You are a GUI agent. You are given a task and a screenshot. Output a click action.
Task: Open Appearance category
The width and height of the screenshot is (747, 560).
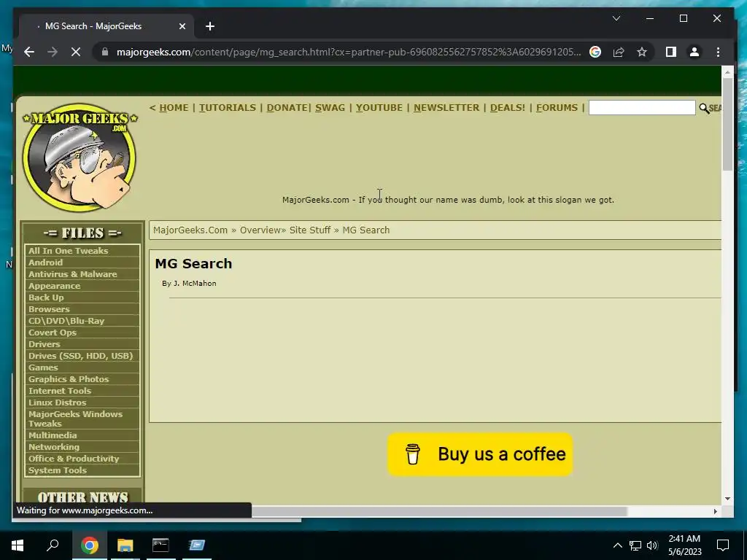click(54, 286)
